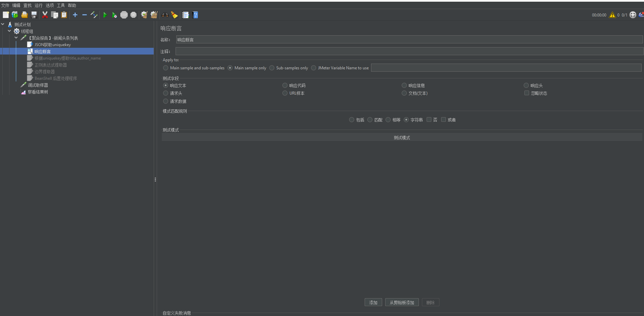Click the Reset Search yellow broom icon
The height and width of the screenshot is (316, 644).
[x=174, y=15]
